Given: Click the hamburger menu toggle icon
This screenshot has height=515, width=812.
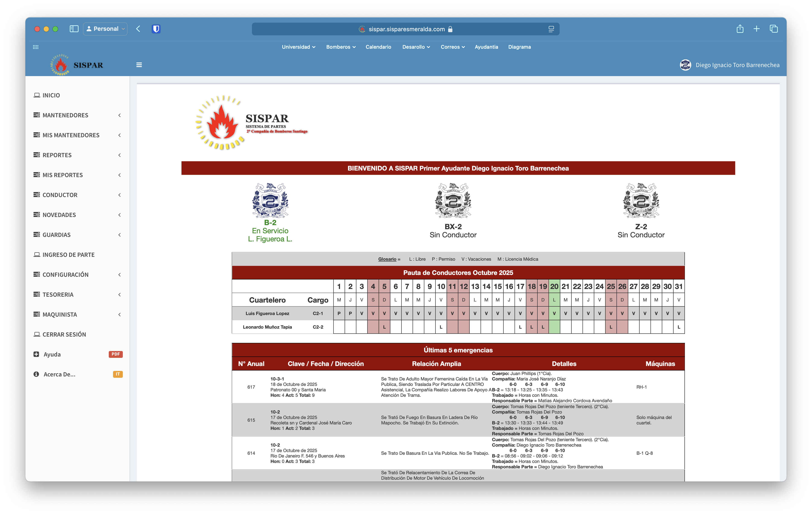Looking at the screenshot, I should point(139,65).
